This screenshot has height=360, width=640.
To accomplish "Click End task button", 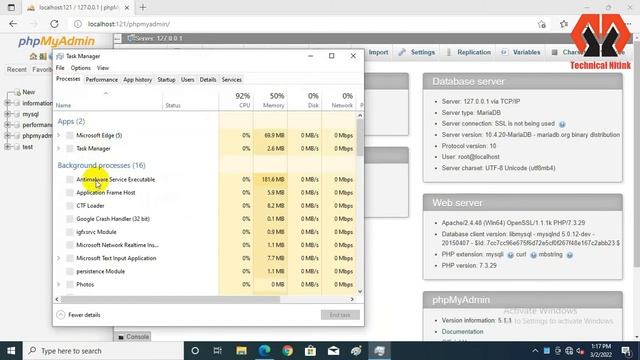I will tap(340, 315).
